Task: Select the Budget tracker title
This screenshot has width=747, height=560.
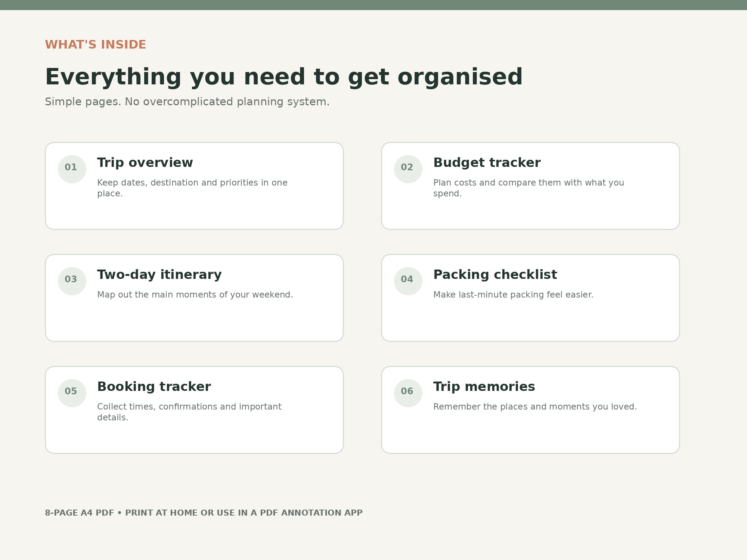Action: point(487,163)
